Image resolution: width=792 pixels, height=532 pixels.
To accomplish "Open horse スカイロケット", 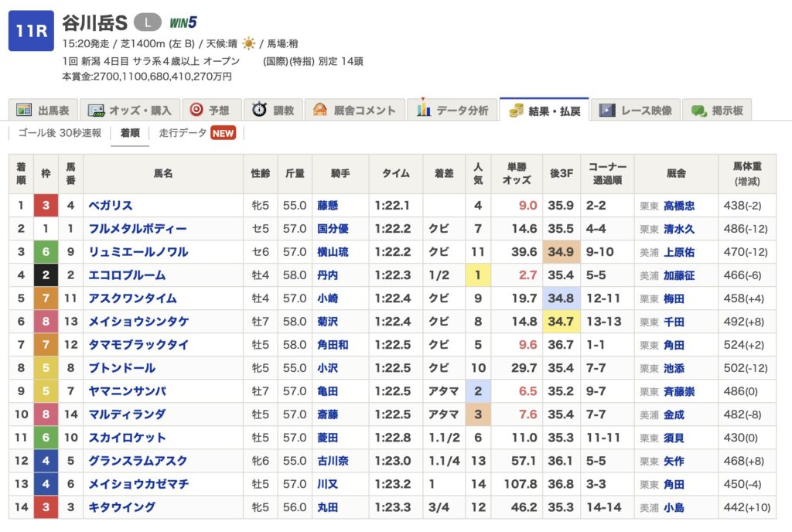I will tap(128, 438).
